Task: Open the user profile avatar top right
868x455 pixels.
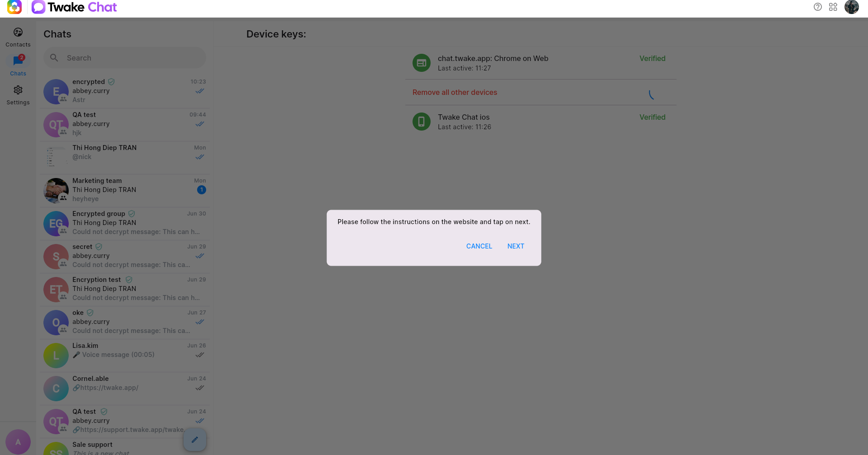Action: 852,7
